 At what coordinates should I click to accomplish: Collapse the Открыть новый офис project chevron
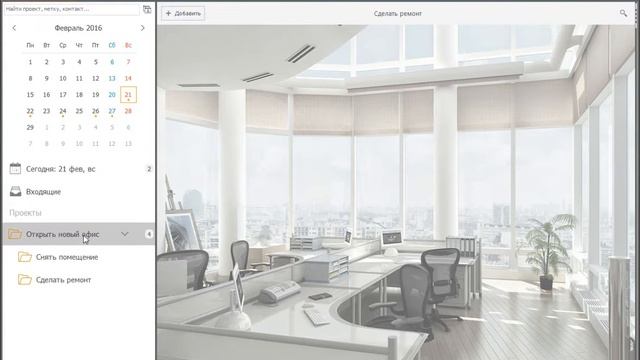(124, 234)
